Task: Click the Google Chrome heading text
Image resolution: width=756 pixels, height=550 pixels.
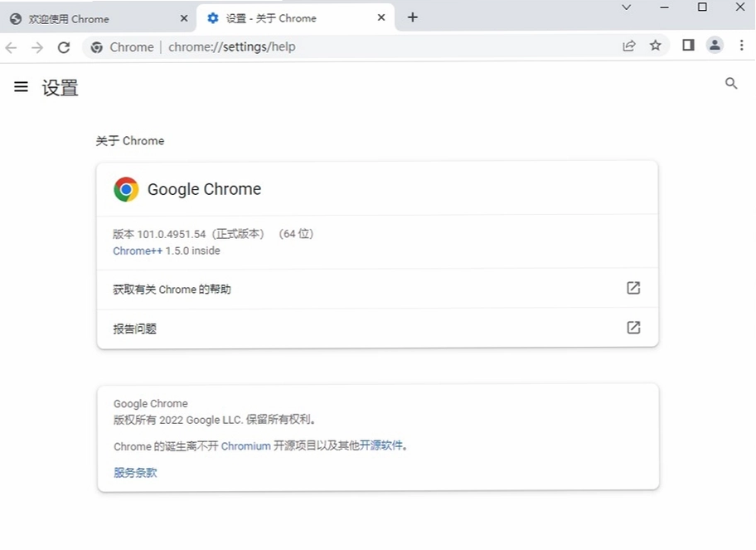Action: 205,189
